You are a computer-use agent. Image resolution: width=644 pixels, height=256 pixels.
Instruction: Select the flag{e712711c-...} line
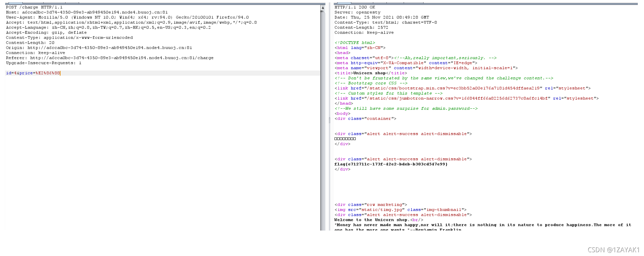pos(391,164)
